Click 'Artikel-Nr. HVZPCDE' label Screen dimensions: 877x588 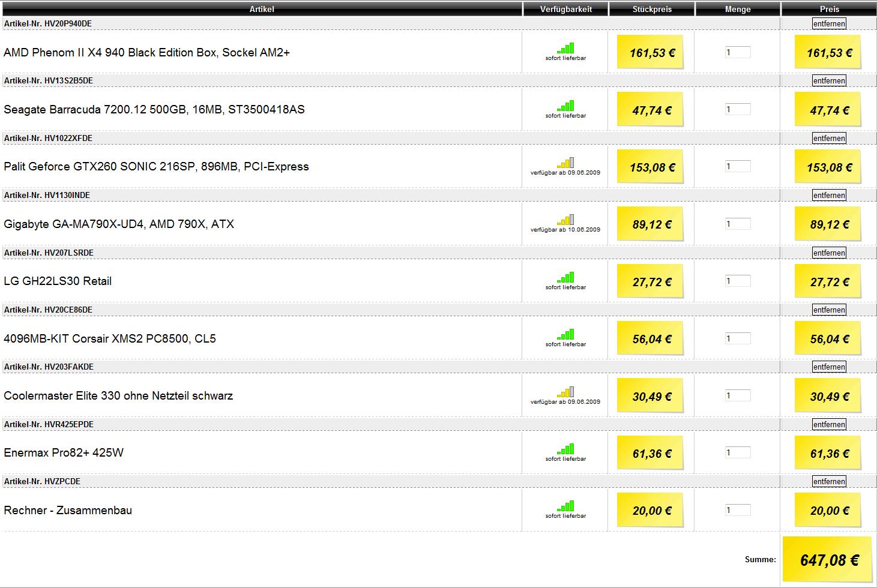[x=42, y=481]
